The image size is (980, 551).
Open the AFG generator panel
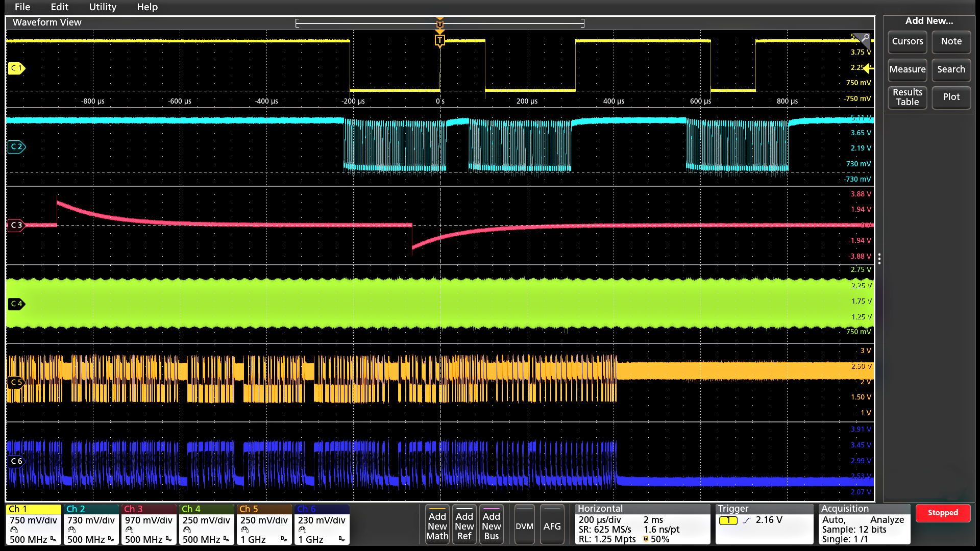pyautogui.click(x=552, y=524)
